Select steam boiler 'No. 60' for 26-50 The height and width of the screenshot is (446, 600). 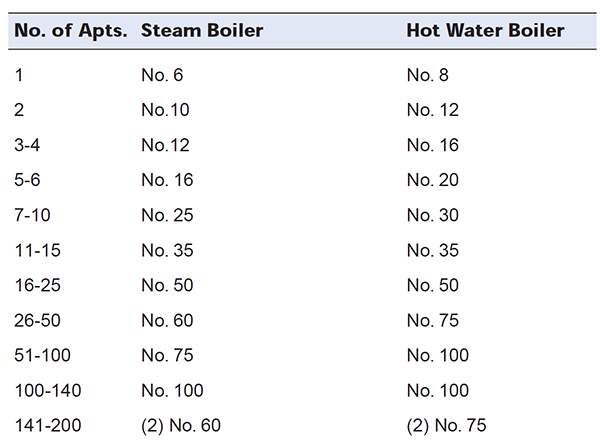click(x=167, y=320)
